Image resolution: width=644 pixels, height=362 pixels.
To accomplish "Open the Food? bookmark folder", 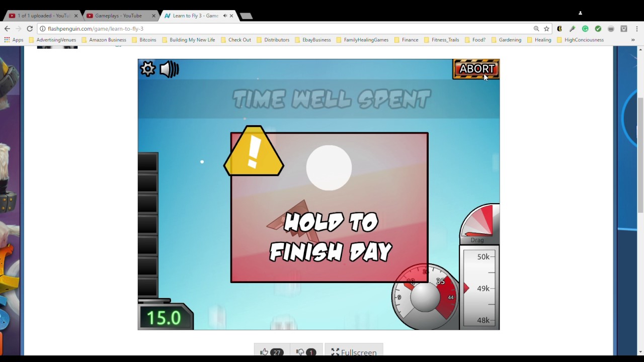I will pyautogui.click(x=474, y=40).
